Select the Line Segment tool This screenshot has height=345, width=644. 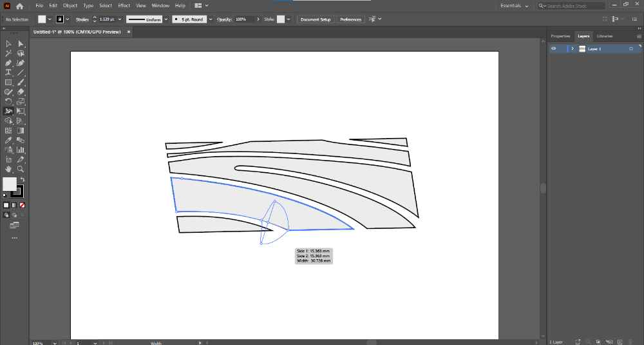pos(21,72)
